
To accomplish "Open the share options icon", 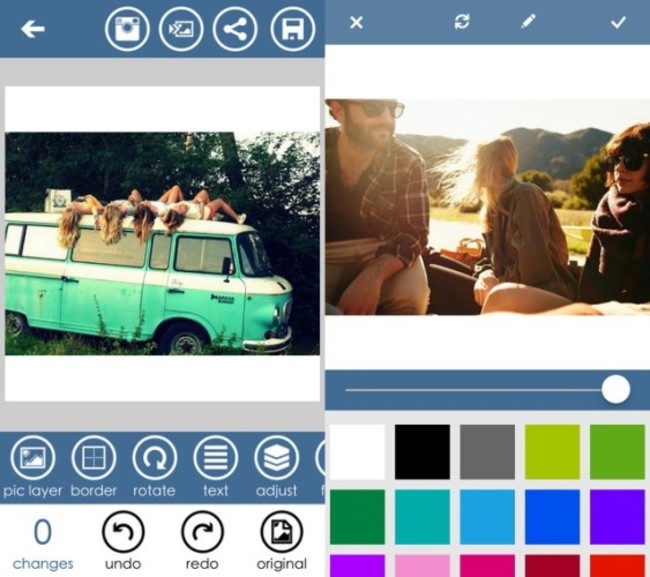I will [235, 29].
